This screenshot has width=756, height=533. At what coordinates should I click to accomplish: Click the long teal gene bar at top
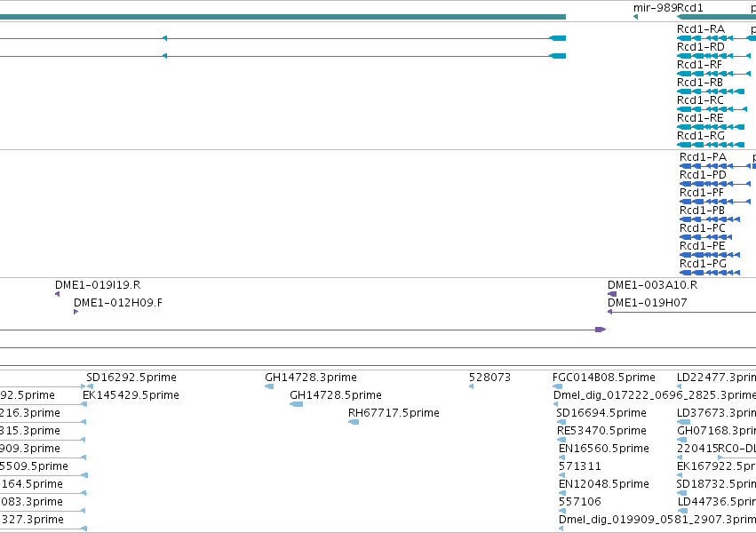tap(283, 18)
